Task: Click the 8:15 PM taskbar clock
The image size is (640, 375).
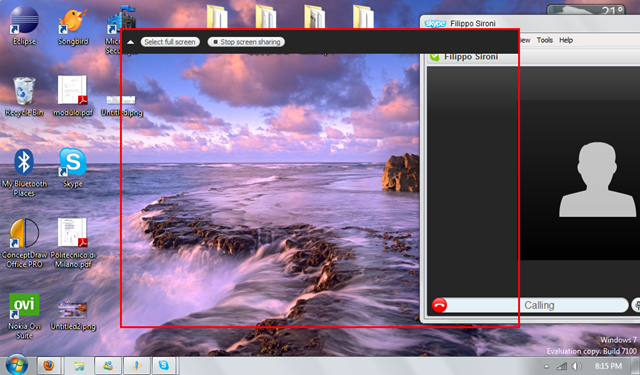Action: (x=608, y=366)
